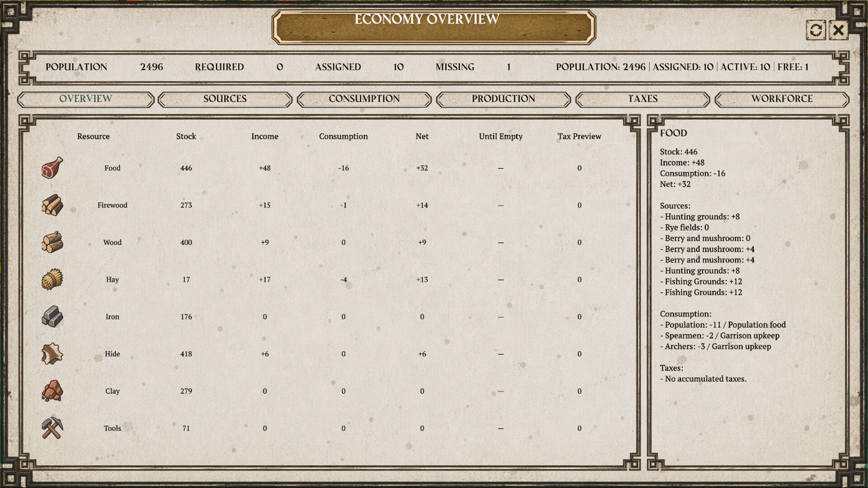
Task: Click 'No accumulated taxes.' text
Action: (703, 379)
